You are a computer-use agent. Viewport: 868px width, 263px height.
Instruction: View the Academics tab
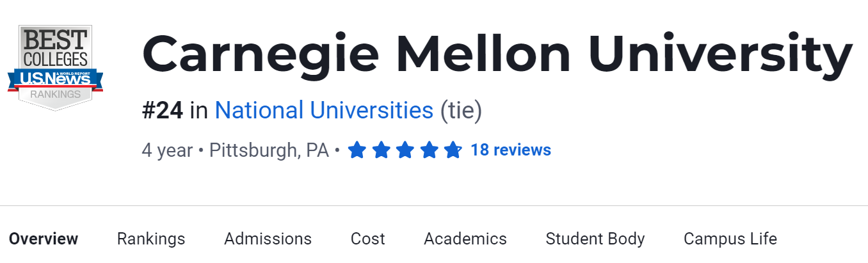pyautogui.click(x=465, y=239)
